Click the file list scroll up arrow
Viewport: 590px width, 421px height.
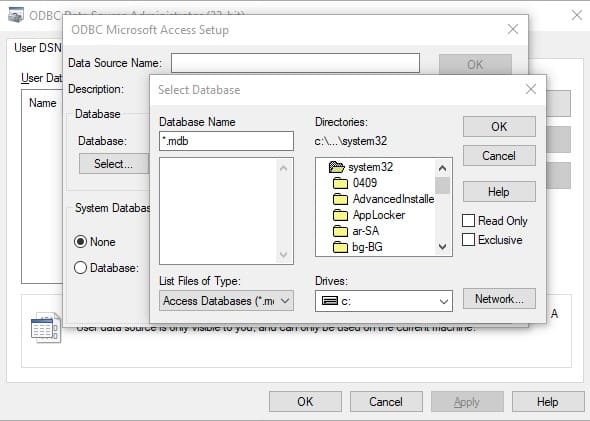[x=284, y=168]
